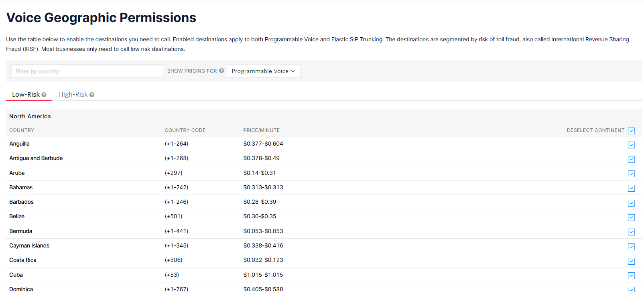Click the Low-Risk help question icon
This screenshot has width=644, height=292.
[x=44, y=95]
